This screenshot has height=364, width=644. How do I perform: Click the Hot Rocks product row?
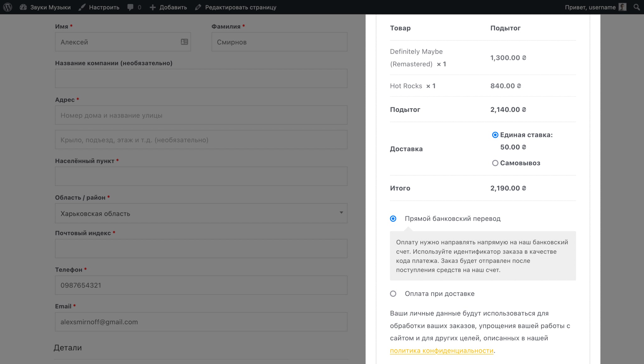tap(483, 86)
